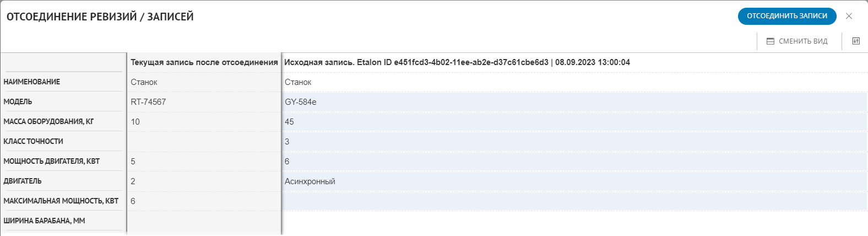The width and height of the screenshot is (868, 236).
Task: Click the Ширина барабана, мм row label
Action: (x=44, y=221)
